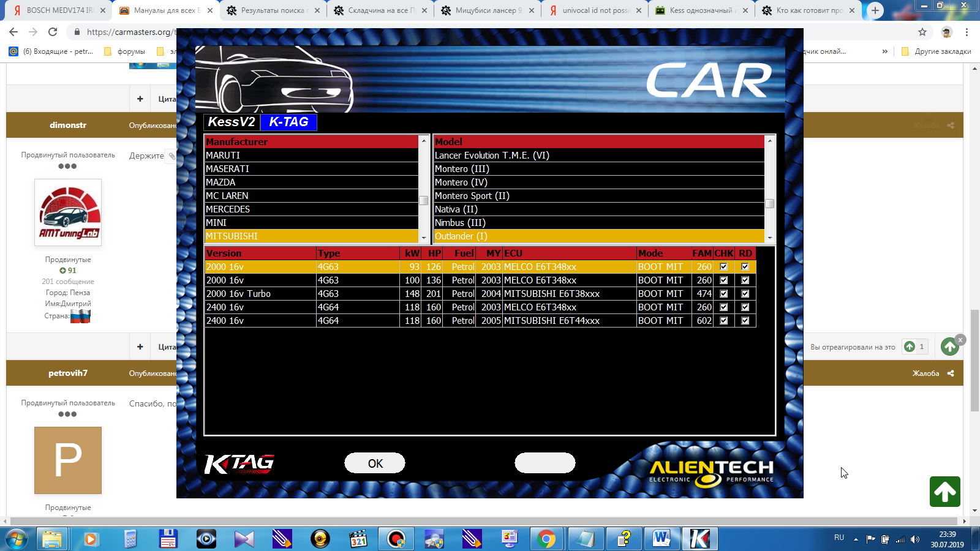
Task: Open the AMTuningLab avatar of dimonstr
Action: pyautogui.click(x=68, y=212)
